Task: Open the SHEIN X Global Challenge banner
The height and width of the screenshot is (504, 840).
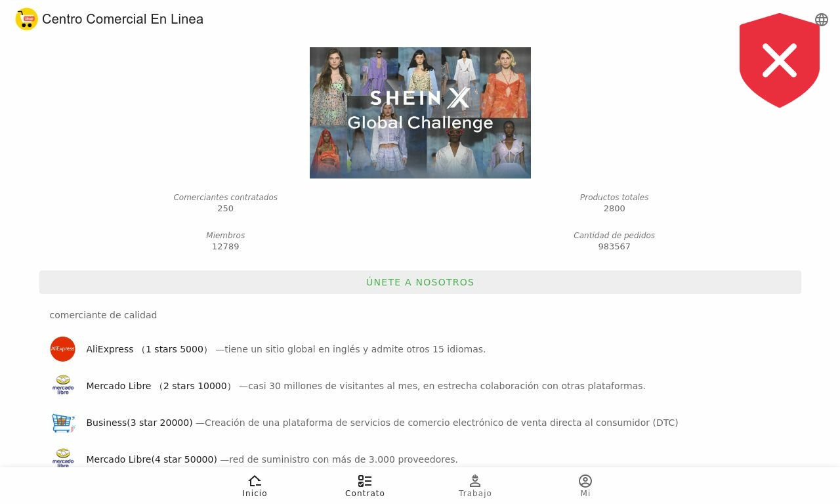Action: (420, 113)
